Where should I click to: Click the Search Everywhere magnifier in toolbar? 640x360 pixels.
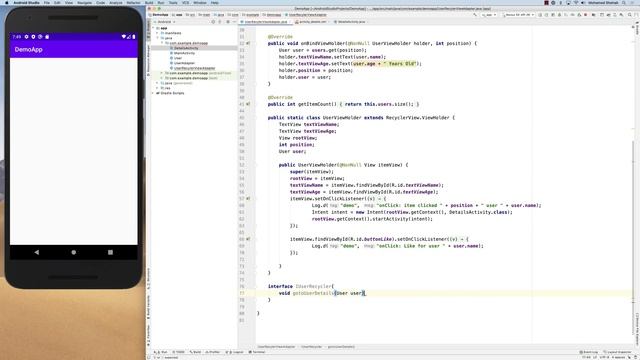point(630,15)
